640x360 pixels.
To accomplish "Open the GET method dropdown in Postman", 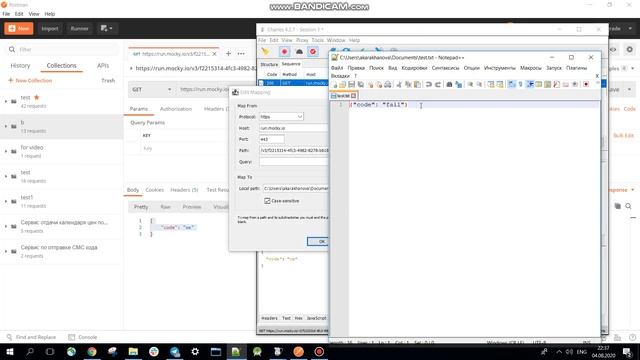I will coord(151,89).
